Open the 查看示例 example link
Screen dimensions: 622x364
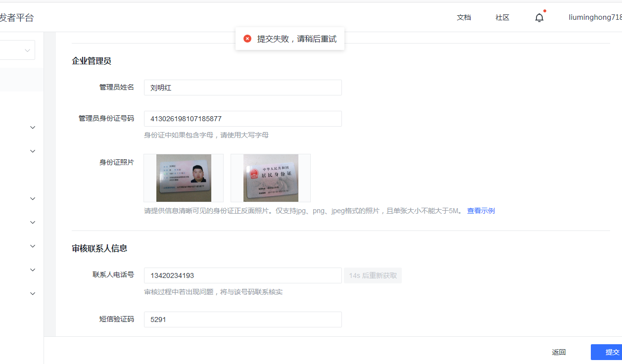480,210
